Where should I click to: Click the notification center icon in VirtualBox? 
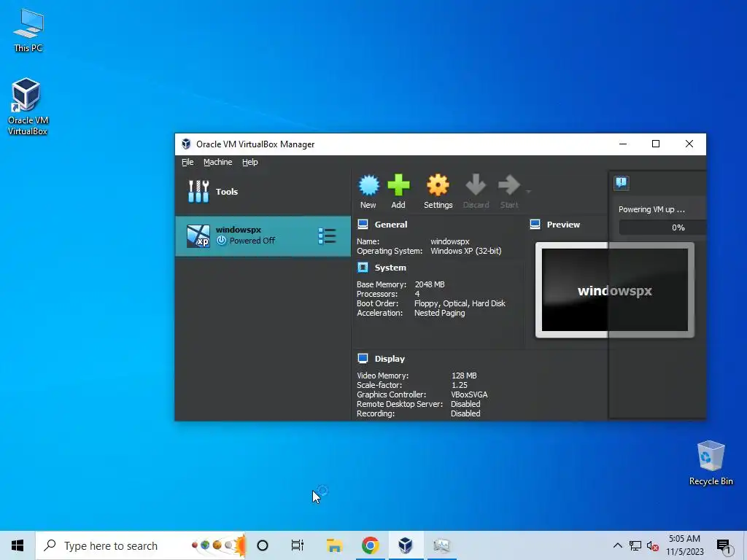pyautogui.click(x=622, y=183)
